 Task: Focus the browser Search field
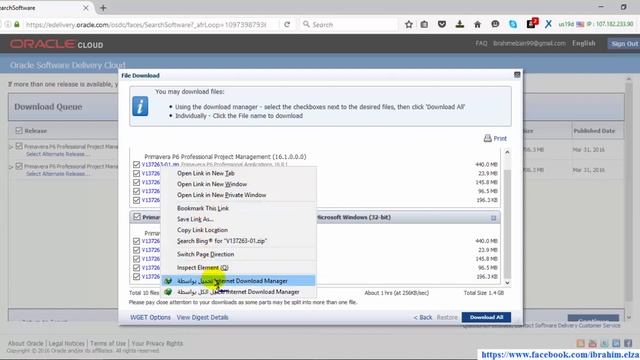[349, 24]
